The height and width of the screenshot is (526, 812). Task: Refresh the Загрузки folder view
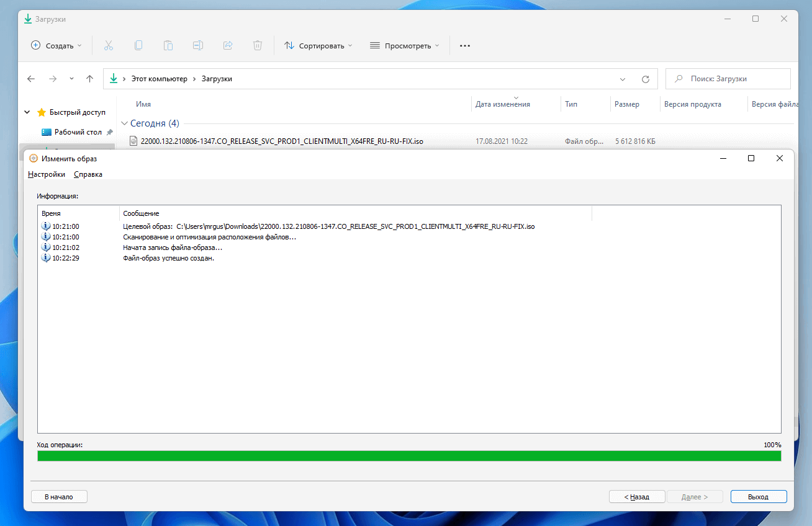(x=646, y=79)
